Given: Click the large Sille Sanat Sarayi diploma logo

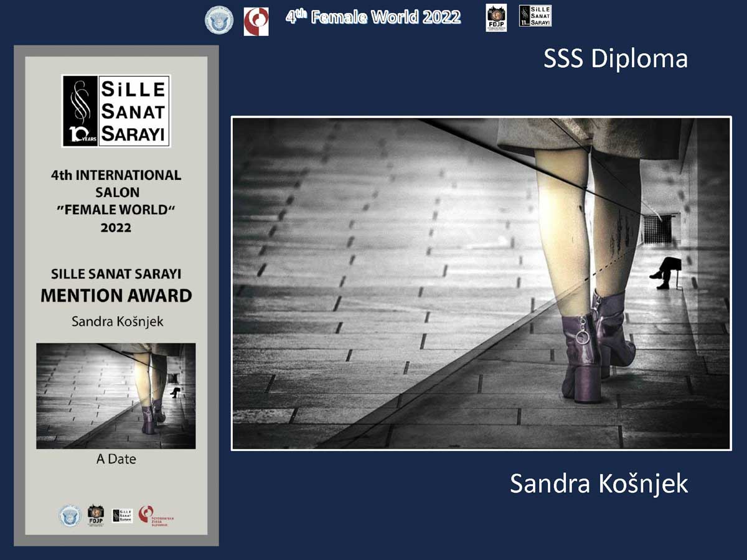Looking at the screenshot, I should (116, 111).
